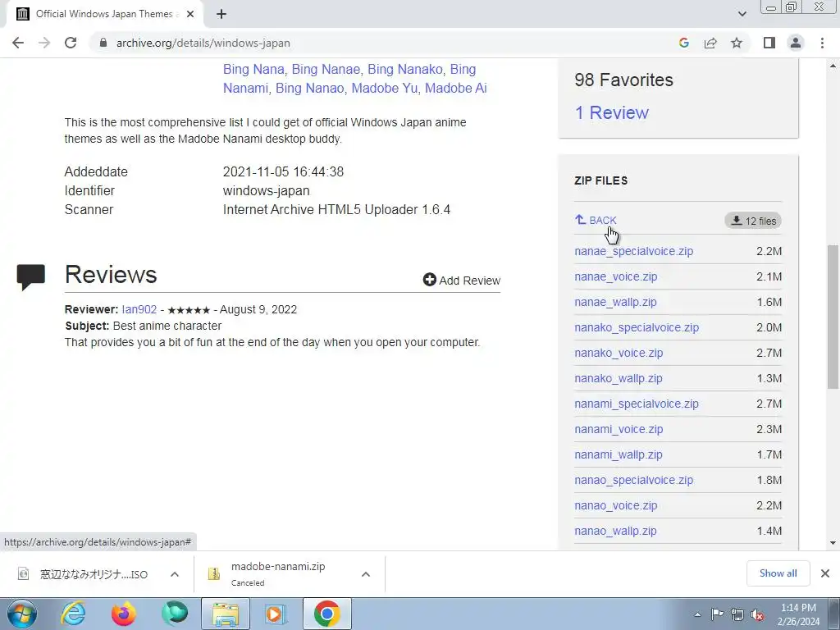Download nanao_specialvoice.zip

634,480
